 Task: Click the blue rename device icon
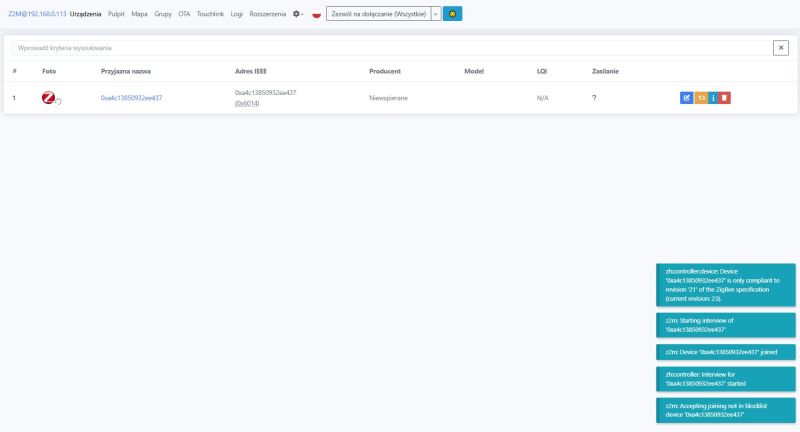686,97
